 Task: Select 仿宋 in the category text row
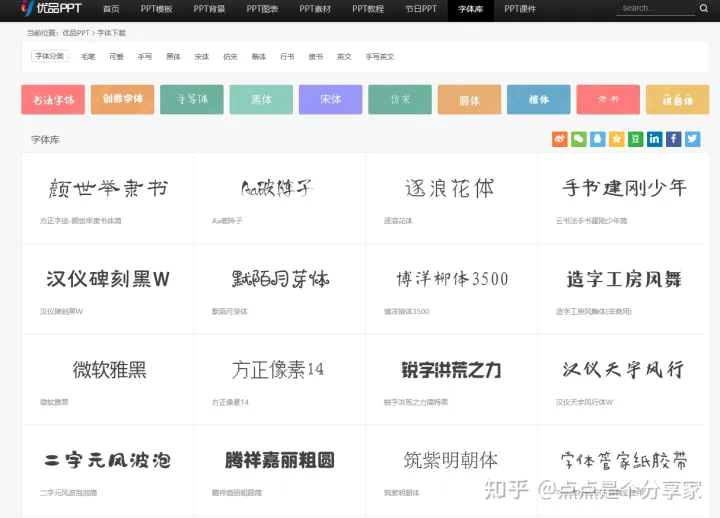[x=230, y=56]
